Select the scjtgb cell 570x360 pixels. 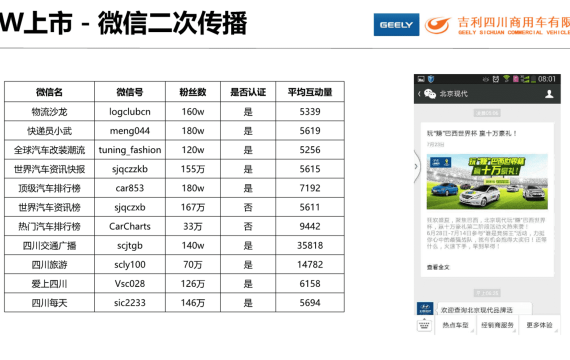[130, 246]
